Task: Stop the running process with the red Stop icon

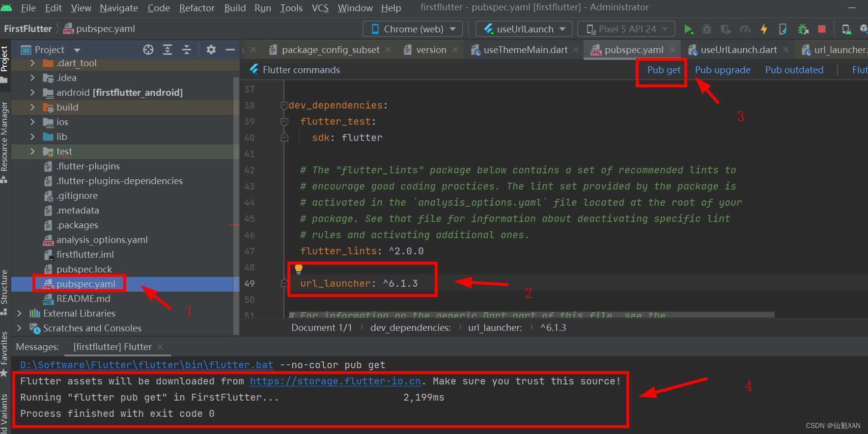Action: [x=821, y=29]
